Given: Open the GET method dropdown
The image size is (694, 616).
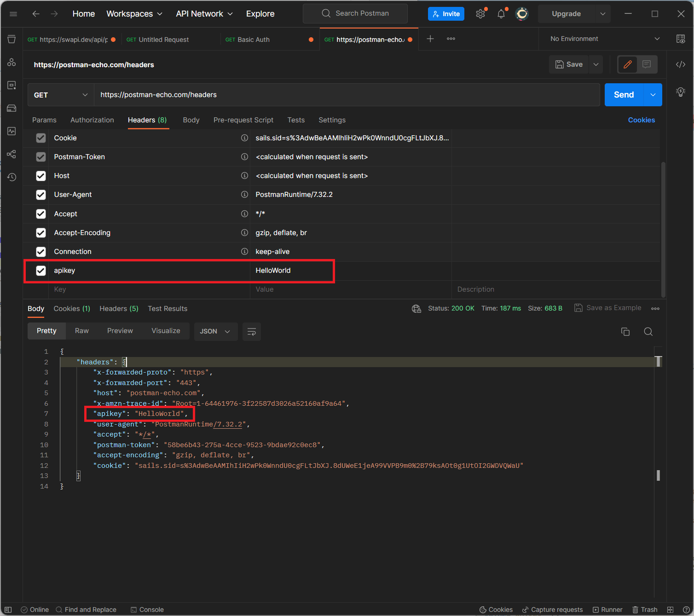Looking at the screenshot, I should pos(61,95).
